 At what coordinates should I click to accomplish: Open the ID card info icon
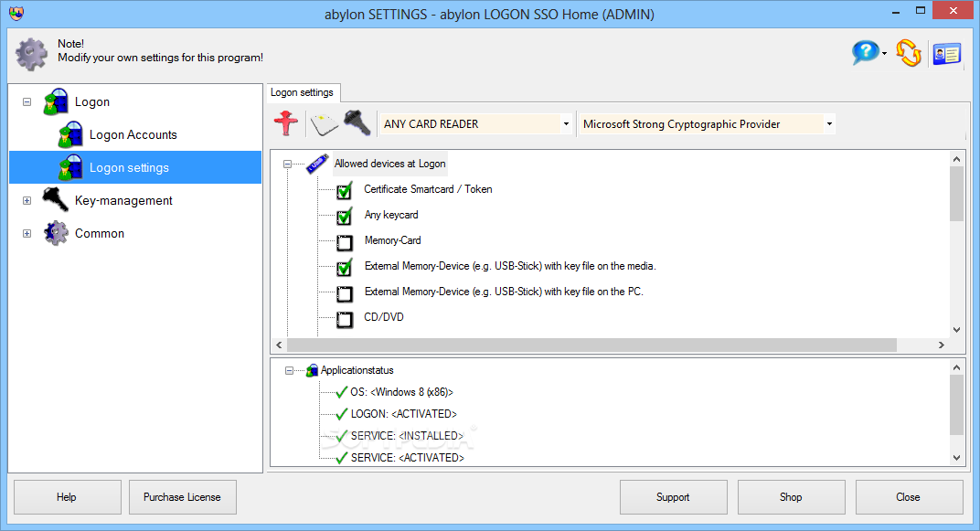coord(947,54)
